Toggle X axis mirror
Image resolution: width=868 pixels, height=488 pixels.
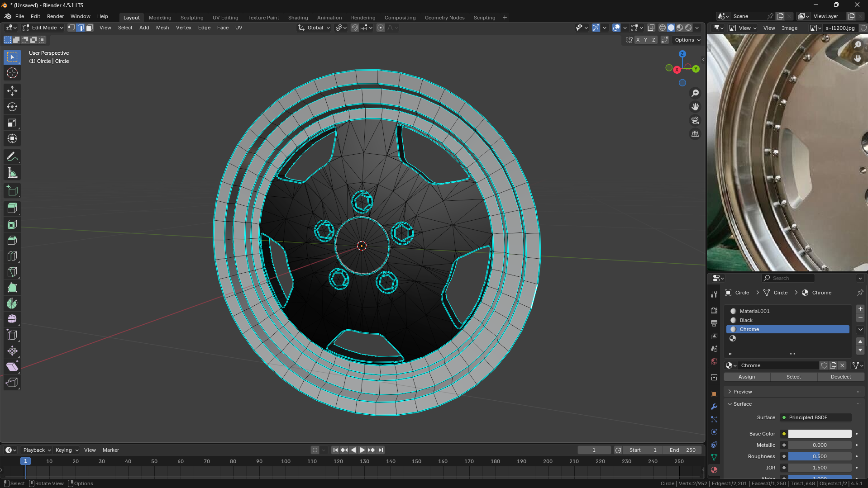point(638,40)
